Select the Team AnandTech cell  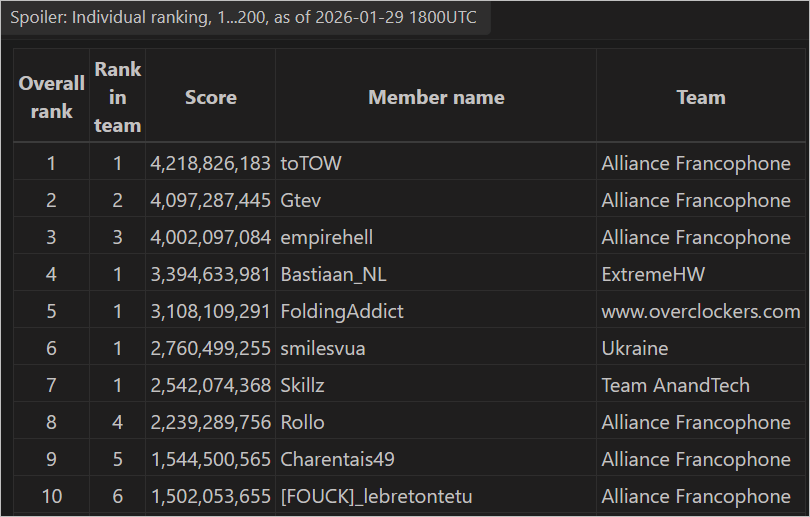click(675, 385)
